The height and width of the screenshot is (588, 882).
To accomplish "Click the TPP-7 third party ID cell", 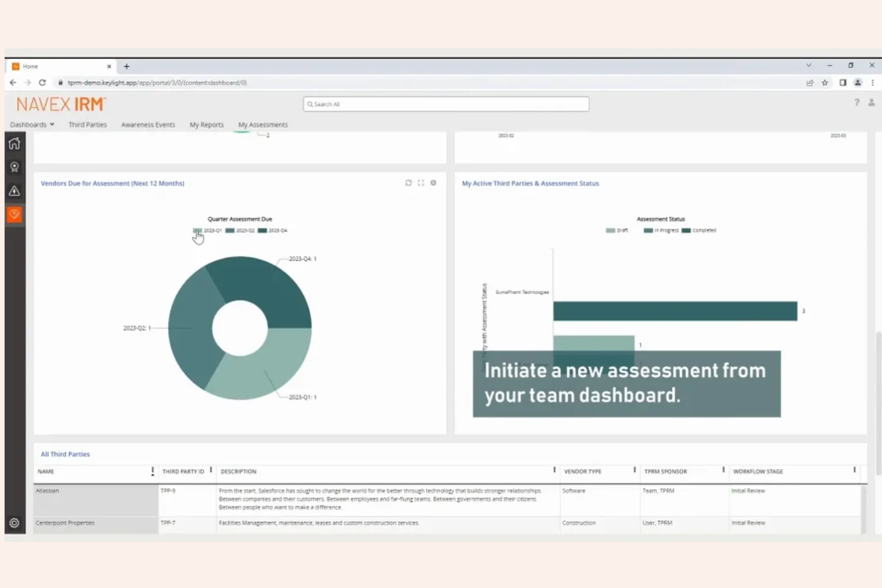I will click(x=187, y=523).
